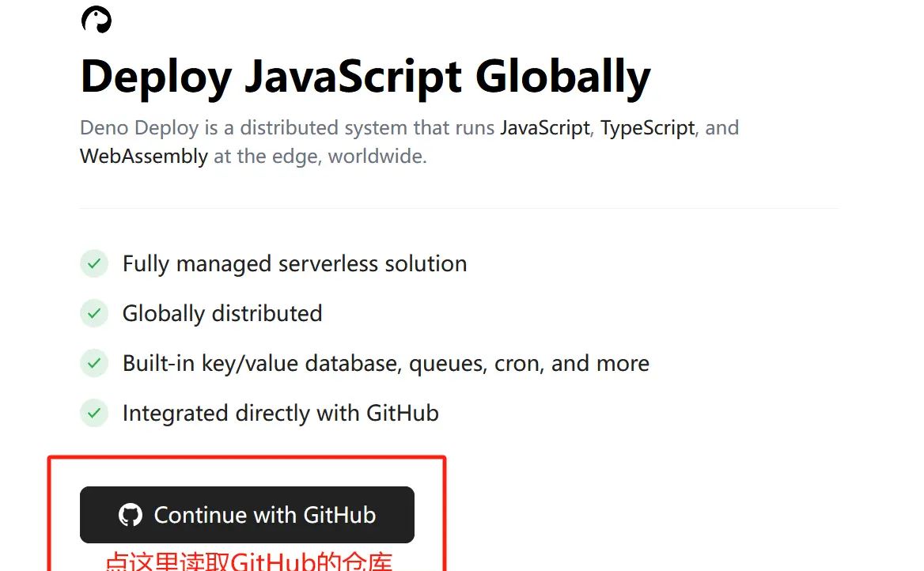The image size is (924, 571).
Task: Click the Integrated directly with GitHub text
Action: (x=280, y=413)
